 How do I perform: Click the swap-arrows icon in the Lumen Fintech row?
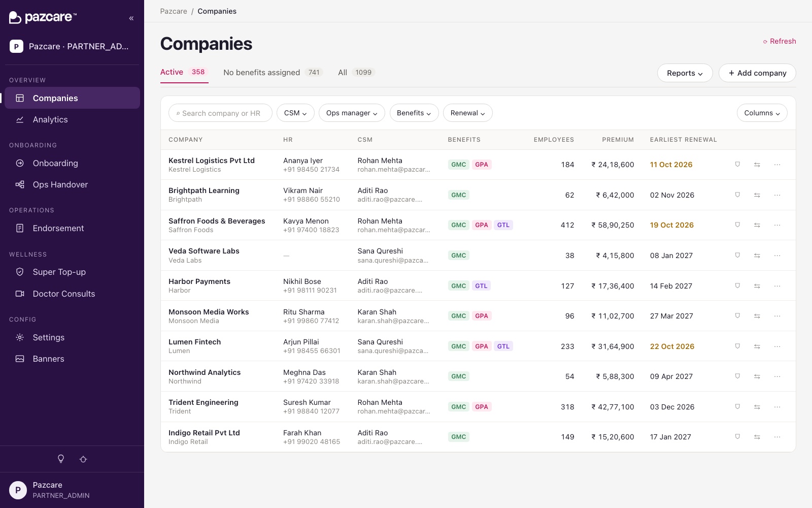pyautogui.click(x=757, y=346)
